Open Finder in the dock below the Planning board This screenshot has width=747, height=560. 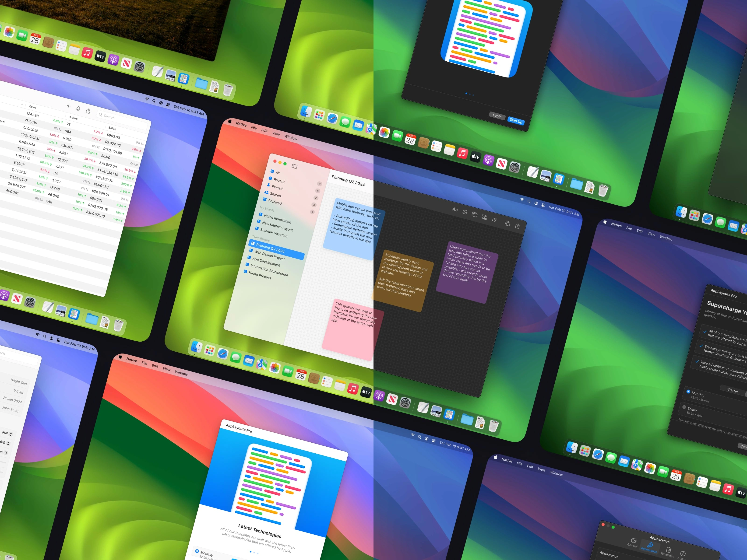[x=197, y=347]
